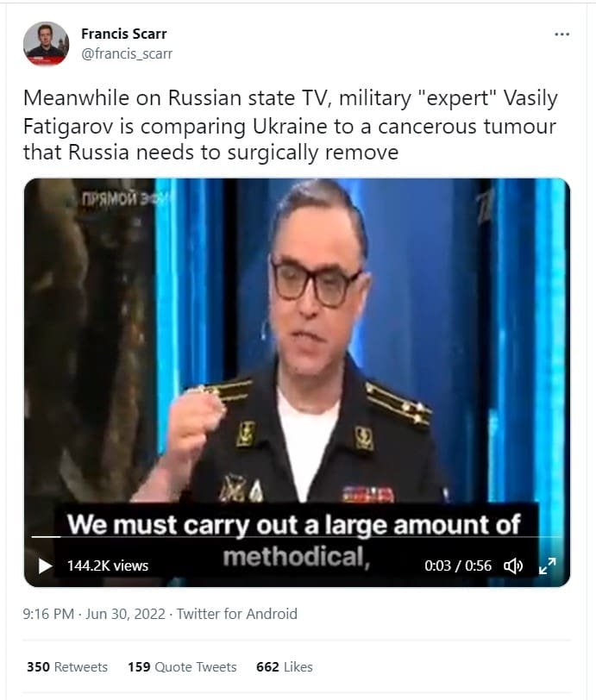The height and width of the screenshot is (700, 596).
Task: Mute the video using the speaker icon
Action: (x=513, y=566)
